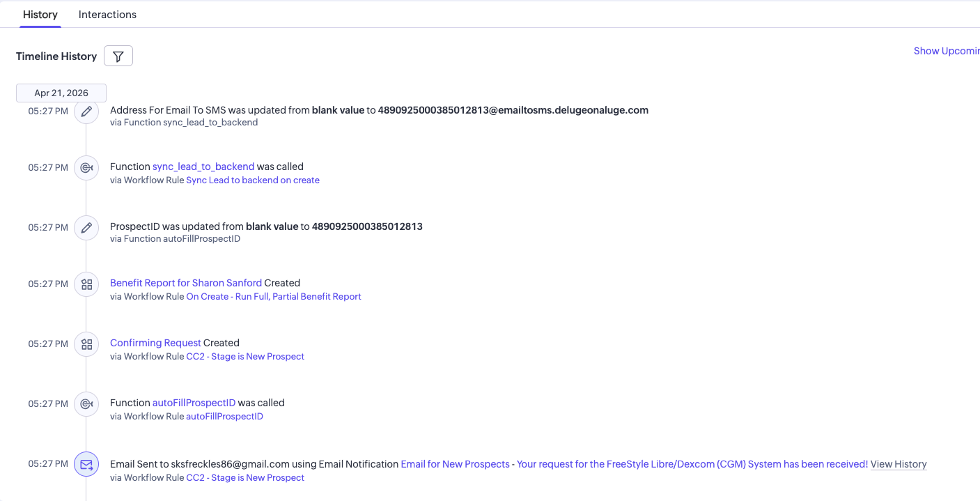Open the sync_lead_to_backend function link

[203, 167]
